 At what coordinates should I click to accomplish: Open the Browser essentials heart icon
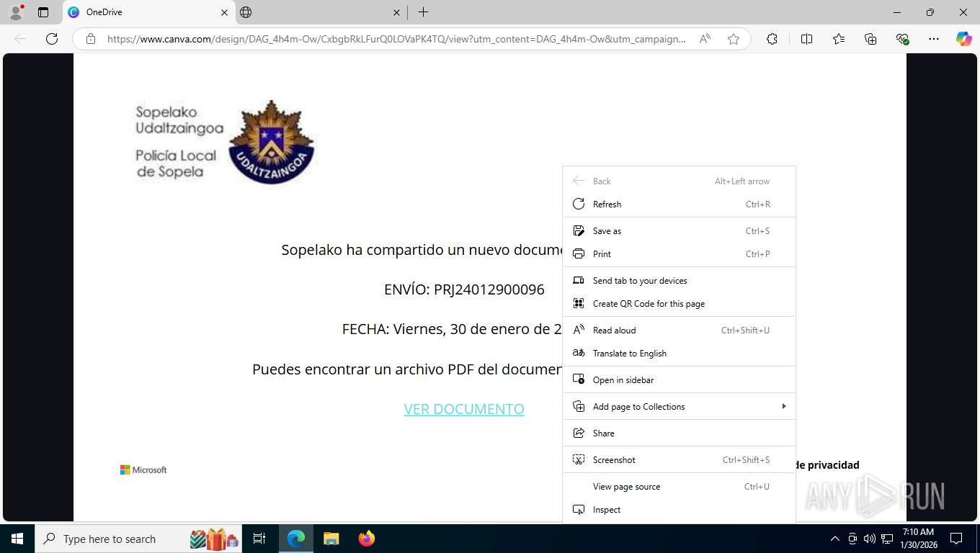point(902,39)
